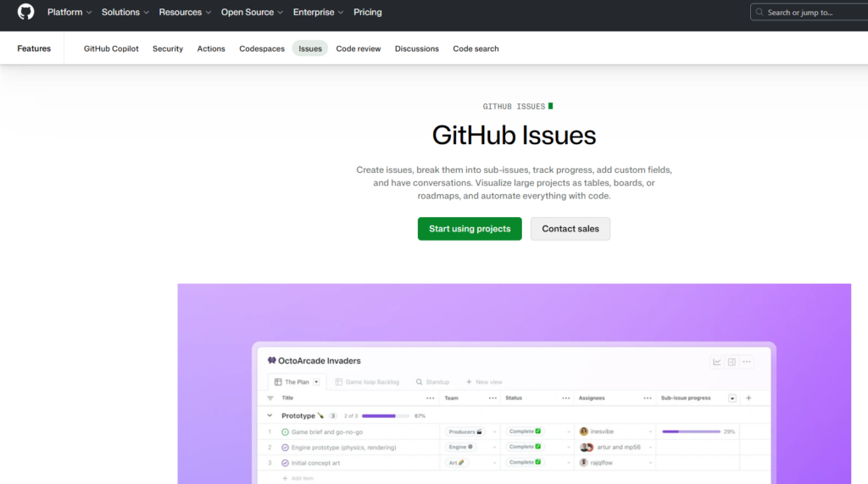This screenshot has height=484, width=868.
Task: Open The Plan view dropdown arrow
Action: [317, 382]
